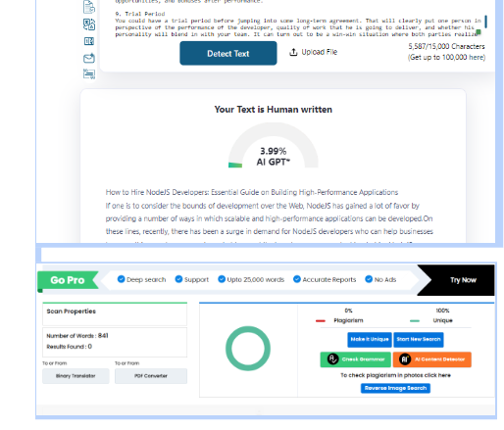This screenshot has height=430, width=504.
Task: Open the envelope email sidebar icon
Action: click(89, 58)
